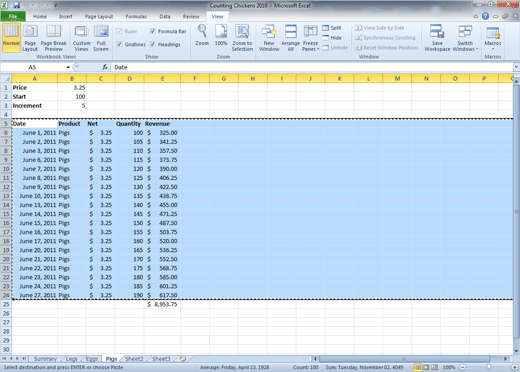Select row 25 header
This screenshot has width=520, height=372.
(x=6, y=304)
